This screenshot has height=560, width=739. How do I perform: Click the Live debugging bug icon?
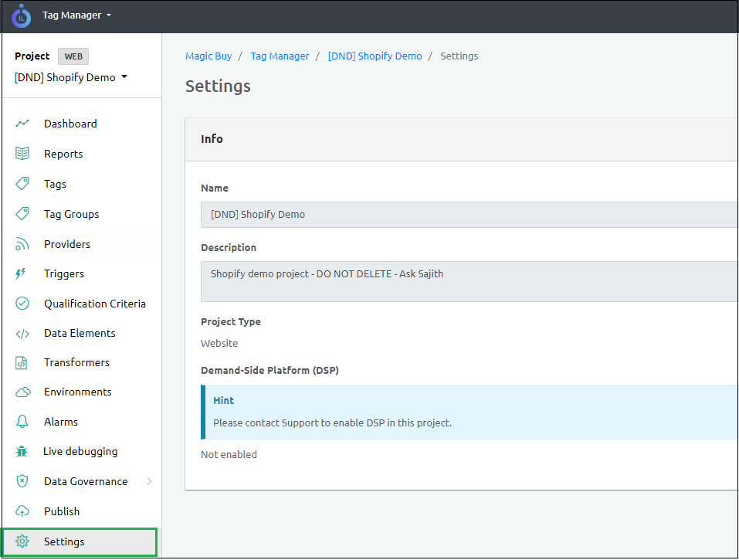[x=22, y=452]
